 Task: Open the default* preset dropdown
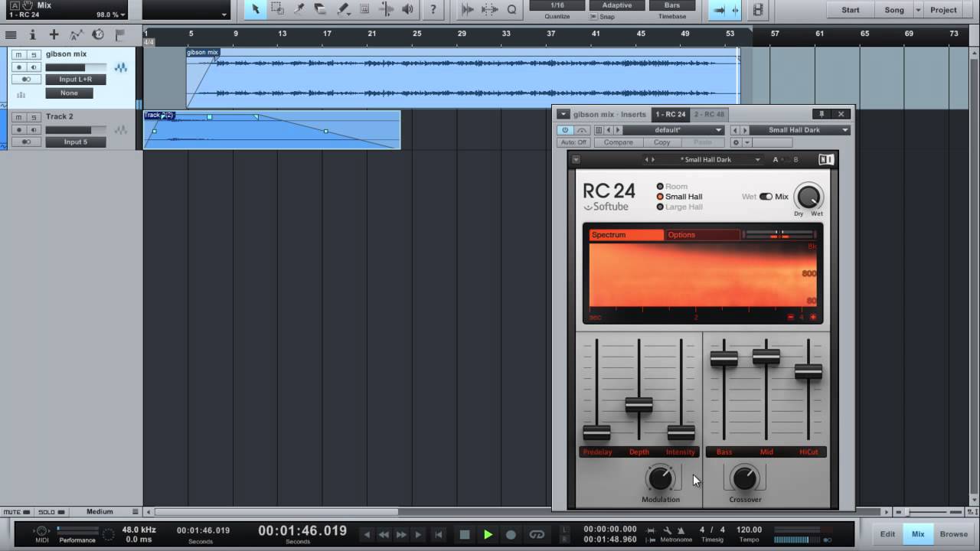pos(673,130)
